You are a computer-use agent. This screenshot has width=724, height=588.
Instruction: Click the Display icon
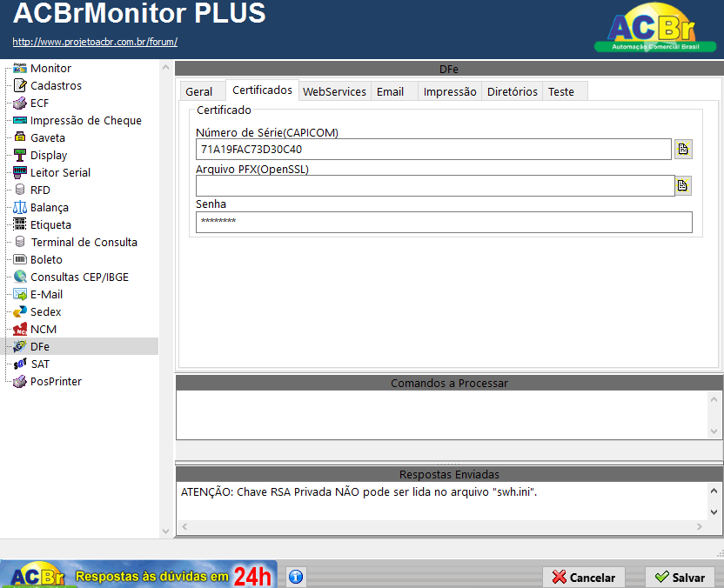[x=20, y=155]
